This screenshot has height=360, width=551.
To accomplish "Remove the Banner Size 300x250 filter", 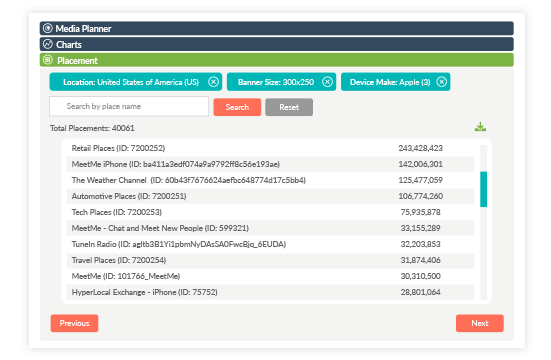I will tap(328, 82).
